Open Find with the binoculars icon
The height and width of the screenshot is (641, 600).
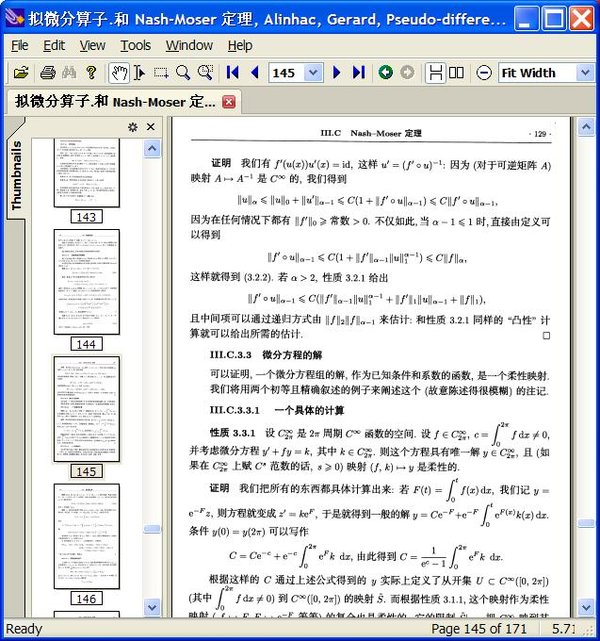point(69,73)
